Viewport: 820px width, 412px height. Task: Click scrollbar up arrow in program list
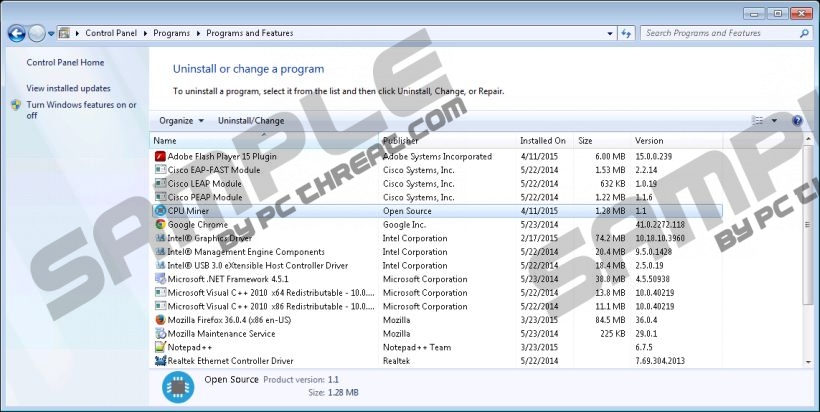tap(808, 139)
